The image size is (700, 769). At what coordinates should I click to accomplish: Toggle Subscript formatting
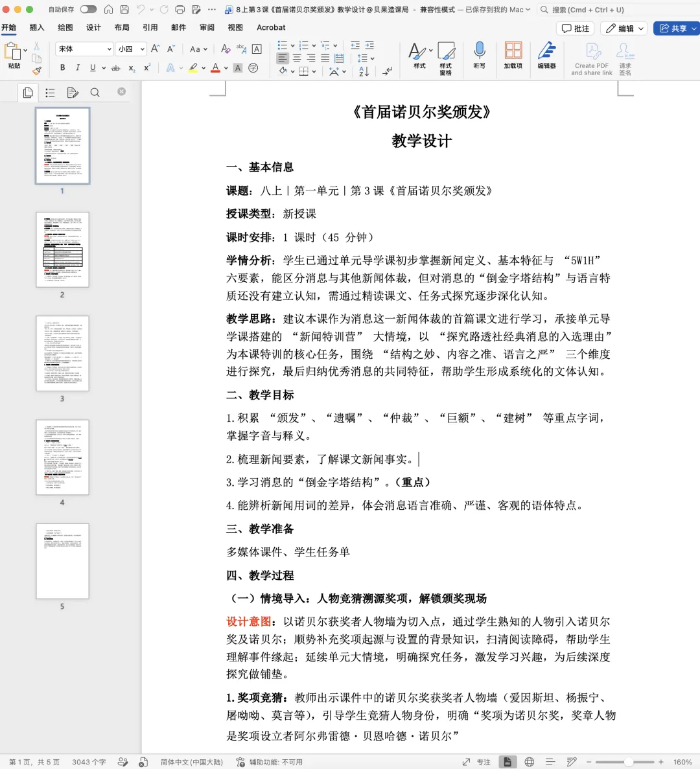coord(132,68)
